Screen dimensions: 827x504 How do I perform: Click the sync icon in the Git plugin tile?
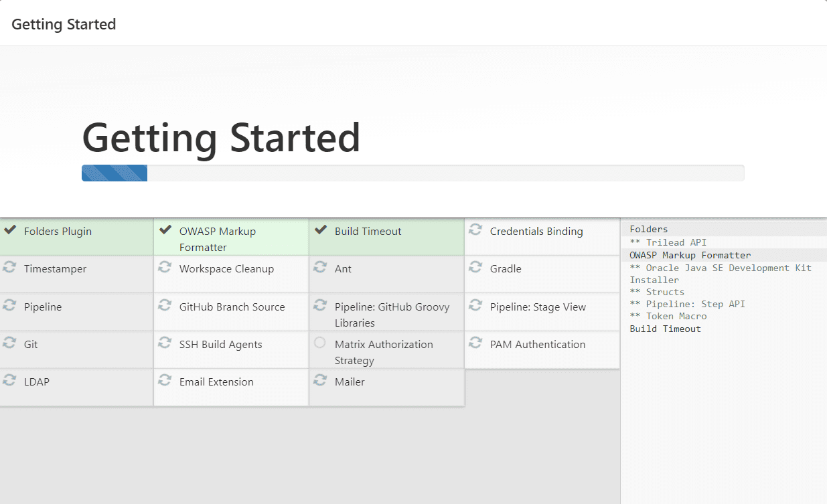pyautogui.click(x=9, y=343)
